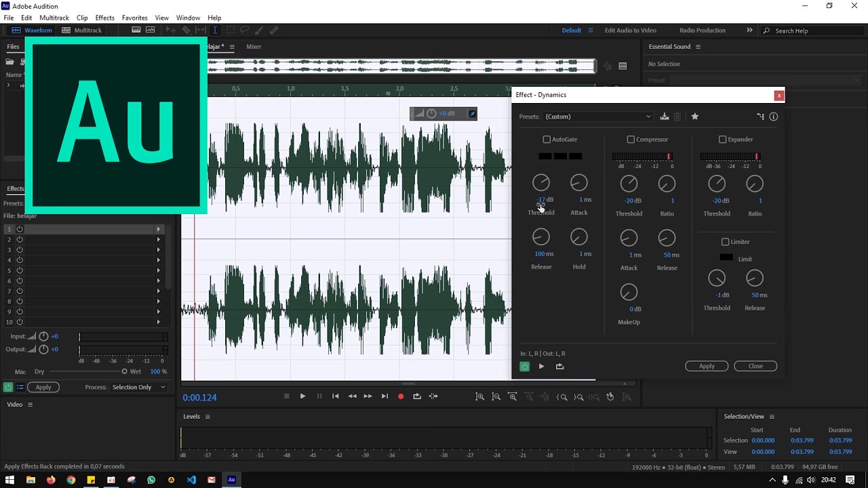
Task: Enable the Compressor checkbox
Action: [x=631, y=140]
